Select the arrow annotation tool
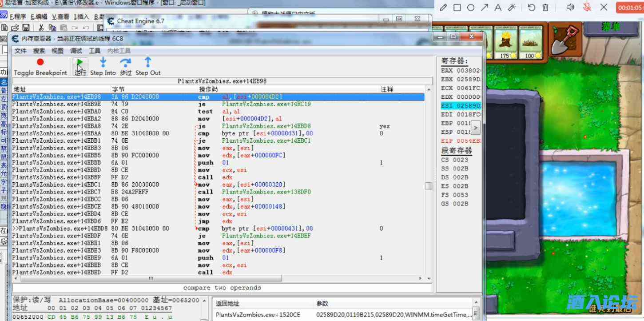Image resolution: width=644 pixels, height=321 pixels. (484, 7)
